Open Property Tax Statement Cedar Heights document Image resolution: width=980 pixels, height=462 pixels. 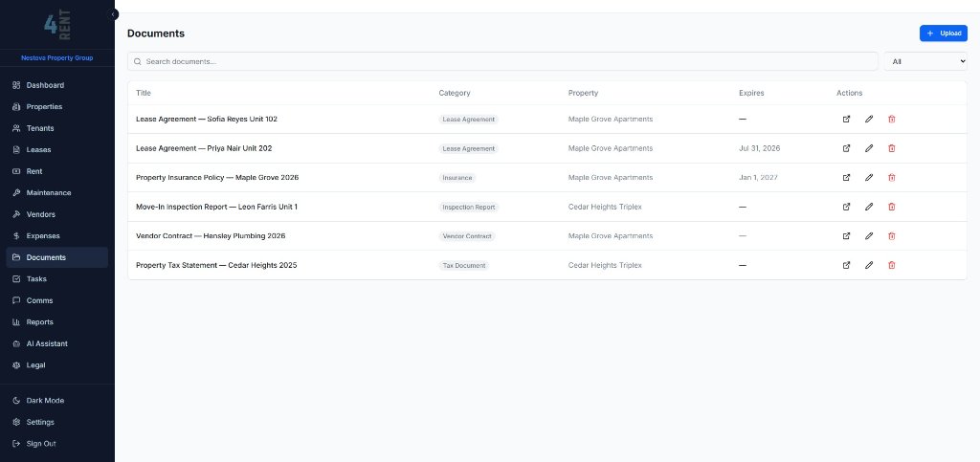[846, 265]
